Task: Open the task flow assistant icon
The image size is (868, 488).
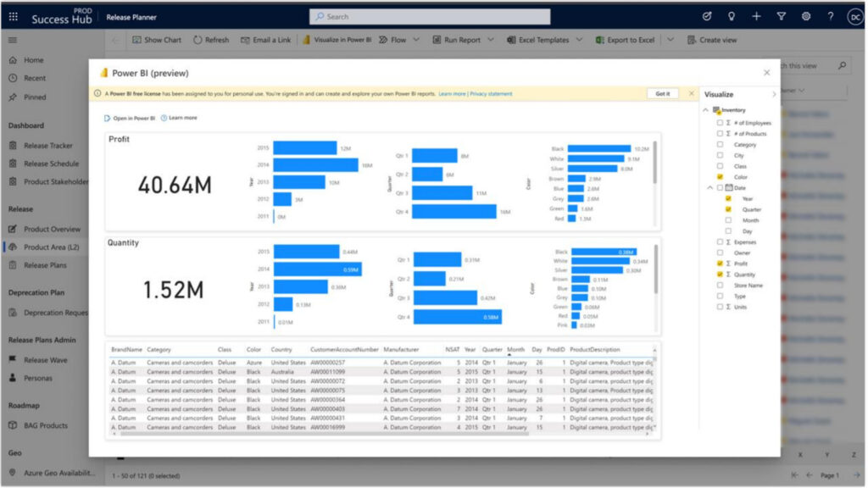Action: 707,17
